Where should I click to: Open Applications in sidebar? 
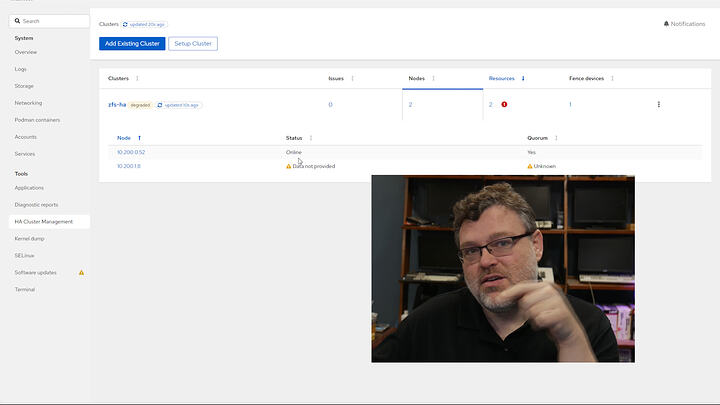click(29, 188)
